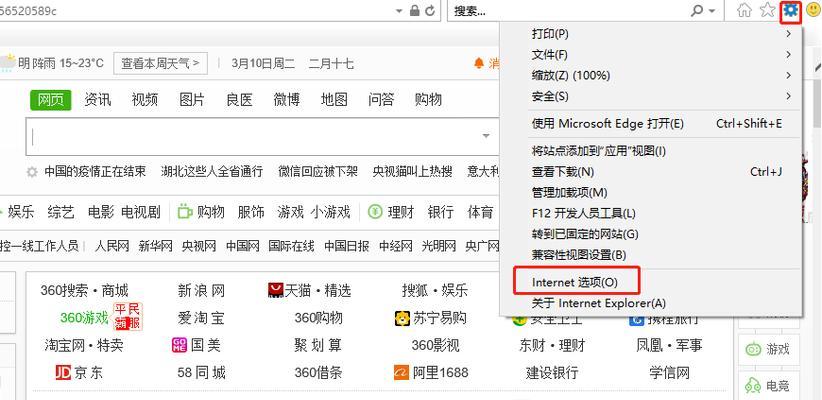Image resolution: width=822 pixels, height=400 pixels.
Task: Open address bar history dropdown arrow
Action: (x=399, y=11)
